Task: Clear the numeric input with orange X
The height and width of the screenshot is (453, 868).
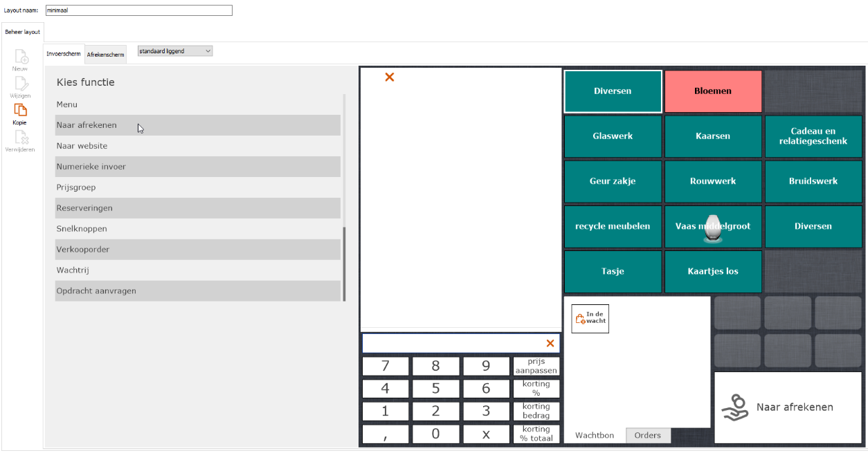Action: click(550, 343)
